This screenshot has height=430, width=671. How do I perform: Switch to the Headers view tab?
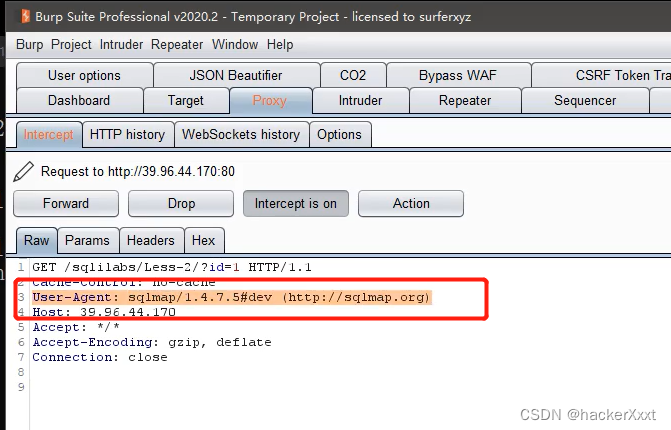coord(151,240)
